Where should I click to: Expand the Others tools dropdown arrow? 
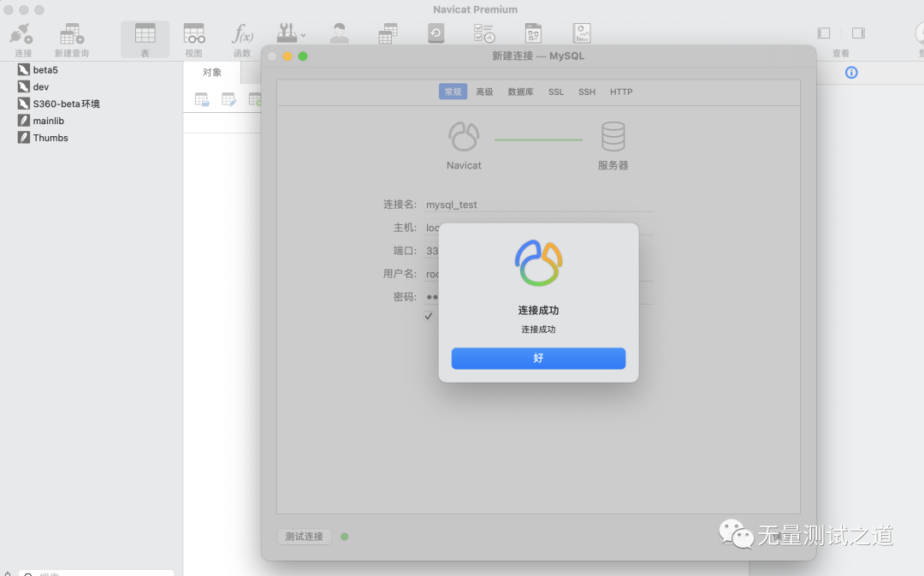coord(304,35)
